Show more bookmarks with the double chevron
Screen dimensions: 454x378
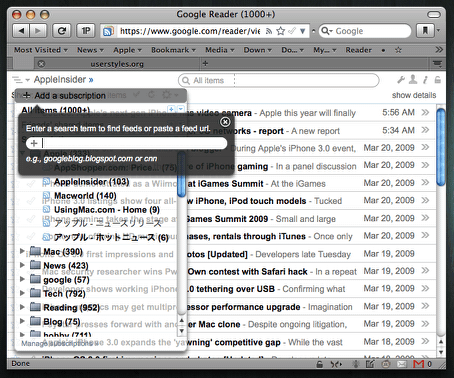click(439, 50)
